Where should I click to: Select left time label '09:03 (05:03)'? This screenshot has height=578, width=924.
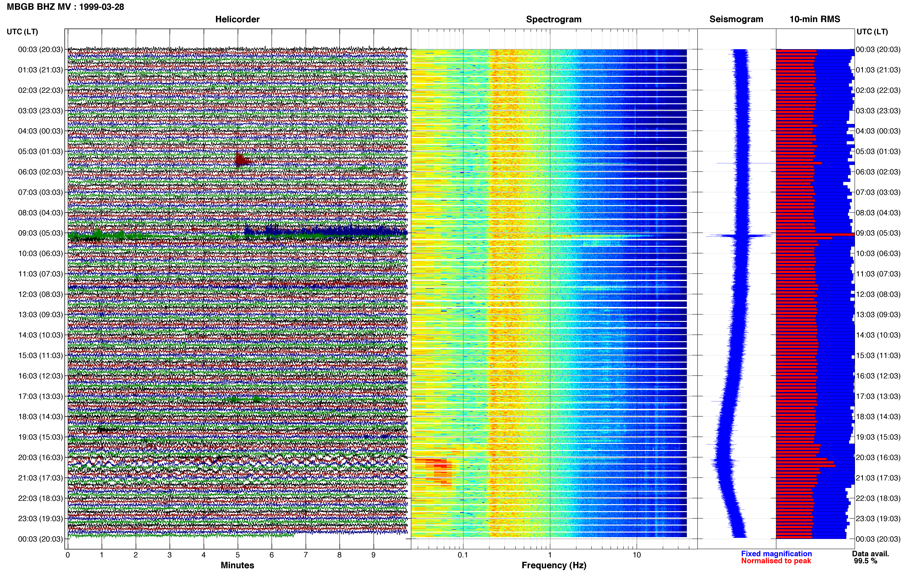coord(40,233)
